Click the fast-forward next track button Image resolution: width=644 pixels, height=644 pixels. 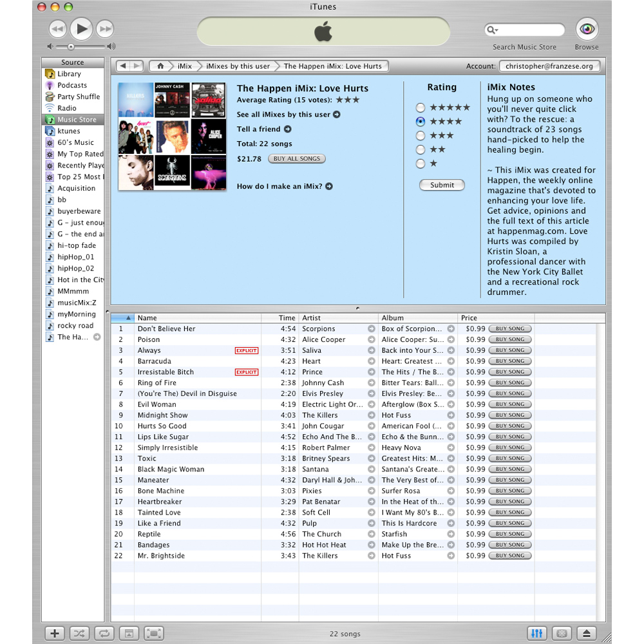[105, 29]
